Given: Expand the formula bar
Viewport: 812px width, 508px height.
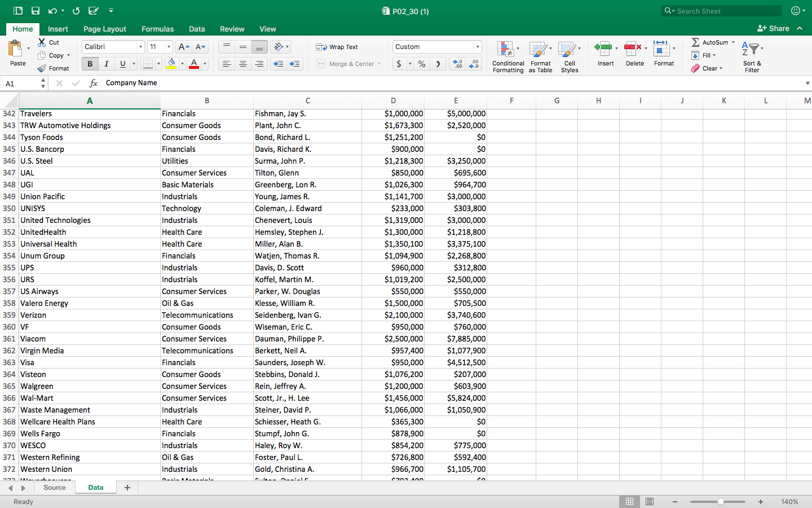Looking at the screenshot, I should tap(807, 83).
